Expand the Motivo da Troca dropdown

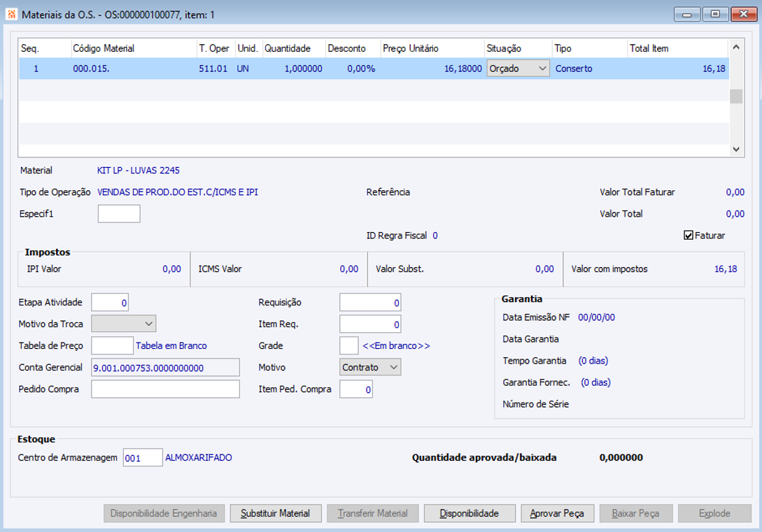pos(124,324)
